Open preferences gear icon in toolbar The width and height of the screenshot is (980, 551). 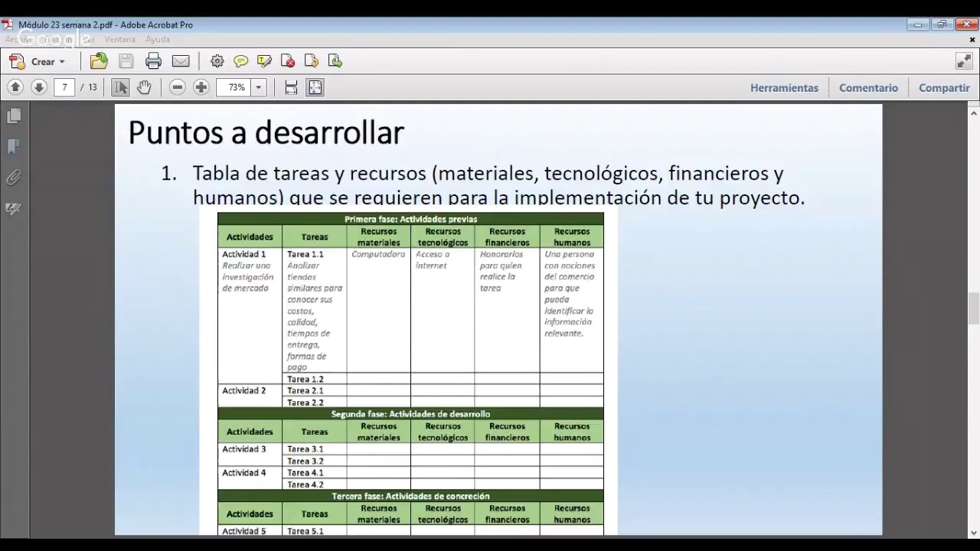click(217, 61)
